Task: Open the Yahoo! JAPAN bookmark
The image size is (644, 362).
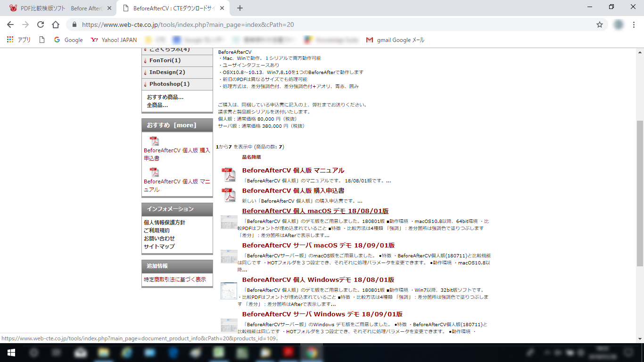Action: click(114, 40)
